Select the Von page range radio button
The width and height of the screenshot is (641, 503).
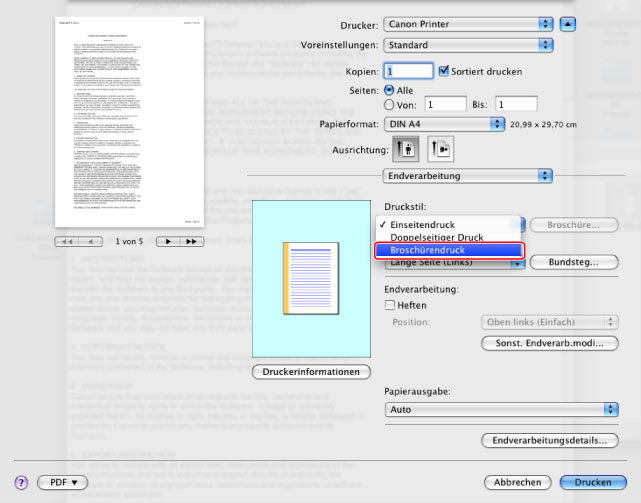click(390, 104)
